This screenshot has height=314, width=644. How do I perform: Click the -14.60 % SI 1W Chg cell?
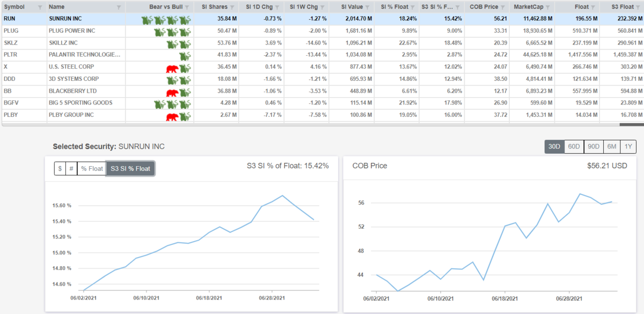[x=307, y=43]
